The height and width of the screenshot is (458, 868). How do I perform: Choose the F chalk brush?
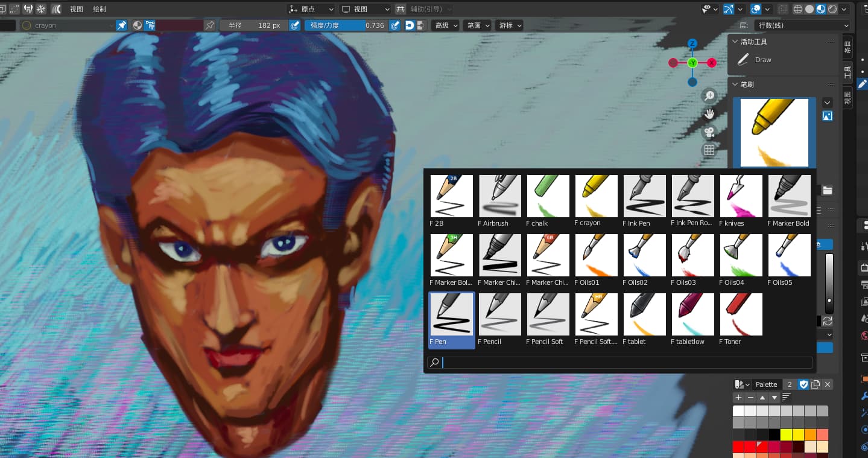pyautogui.click(x=548, y=197)
